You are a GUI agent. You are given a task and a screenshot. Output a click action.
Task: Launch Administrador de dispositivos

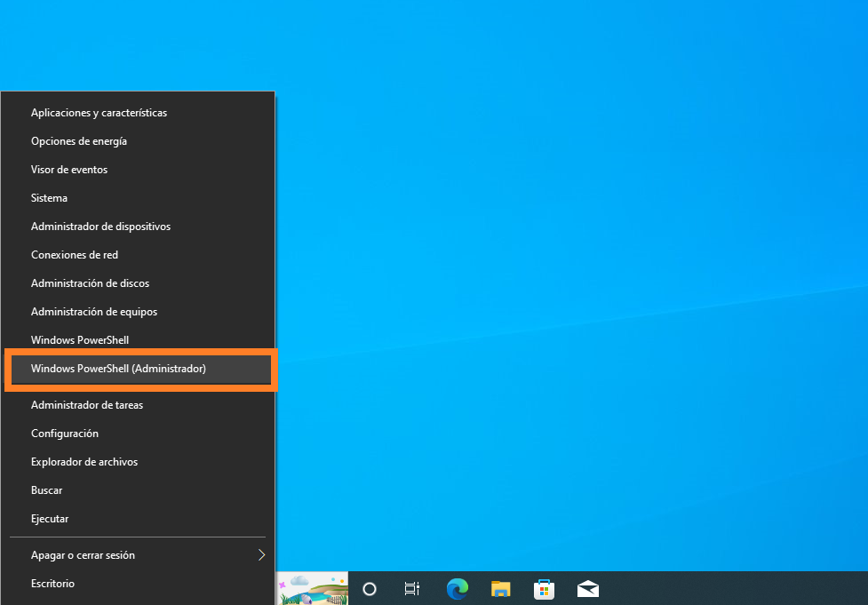pyautogui.click(x=100, y=227)
